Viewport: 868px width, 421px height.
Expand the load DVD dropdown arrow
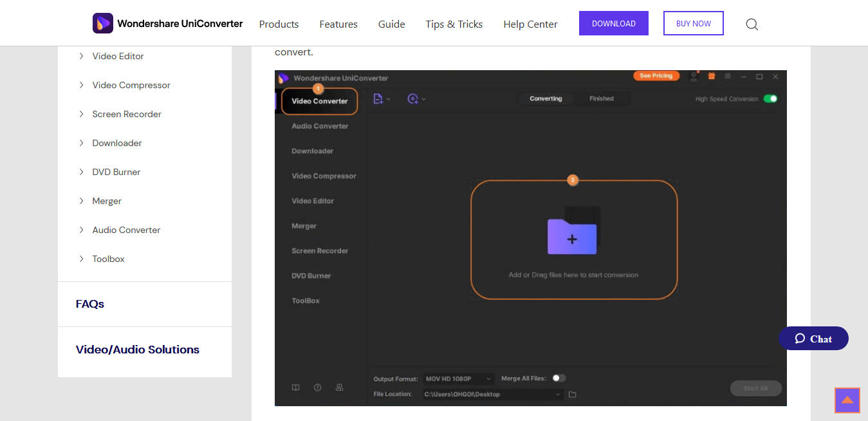coord(423,99)
